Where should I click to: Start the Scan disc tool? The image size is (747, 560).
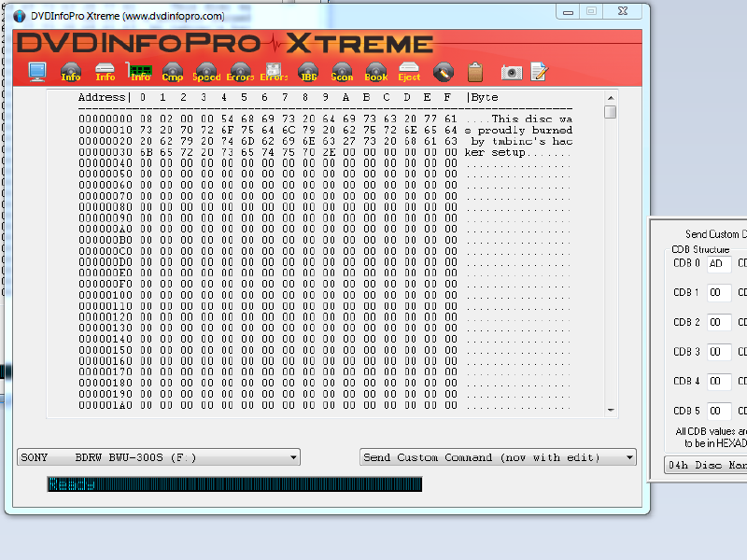pos(342,71)
